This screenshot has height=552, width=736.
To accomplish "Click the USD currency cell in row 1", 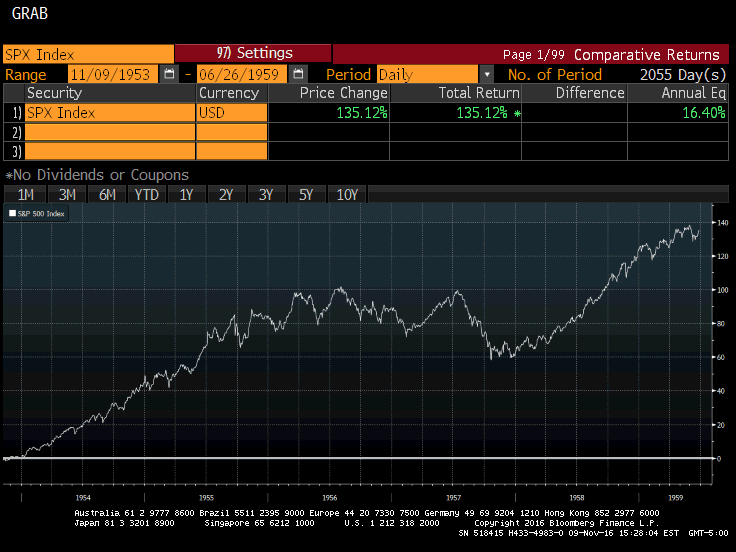I will click(232, 113).
